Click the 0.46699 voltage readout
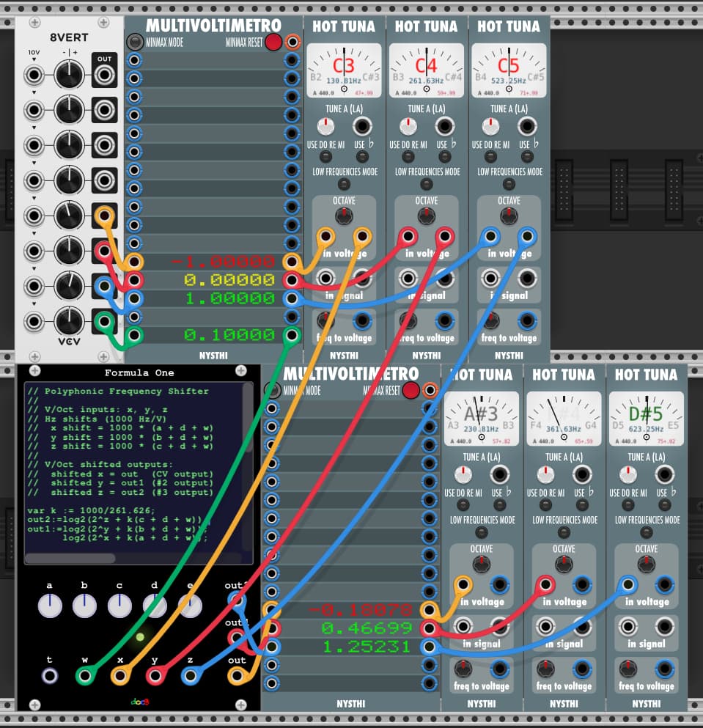The height and width of the screenshot is (728, 703). coord(367,628)
